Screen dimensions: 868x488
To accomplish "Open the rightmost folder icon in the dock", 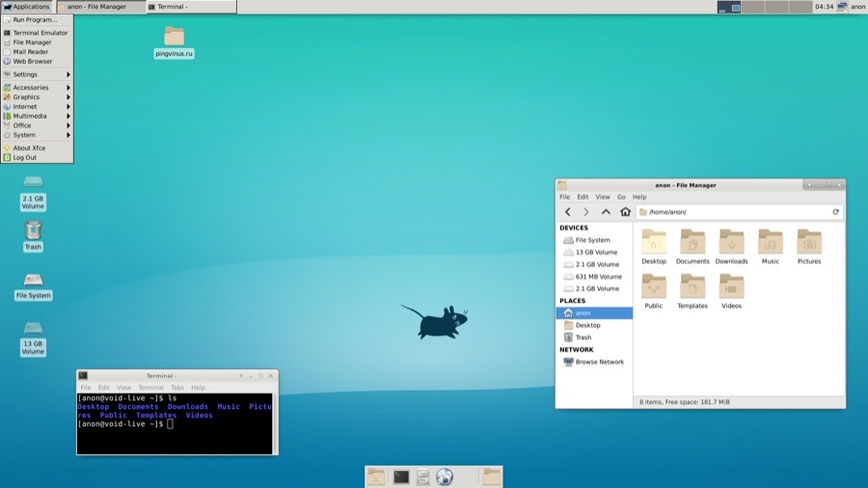I will point(491,477).
